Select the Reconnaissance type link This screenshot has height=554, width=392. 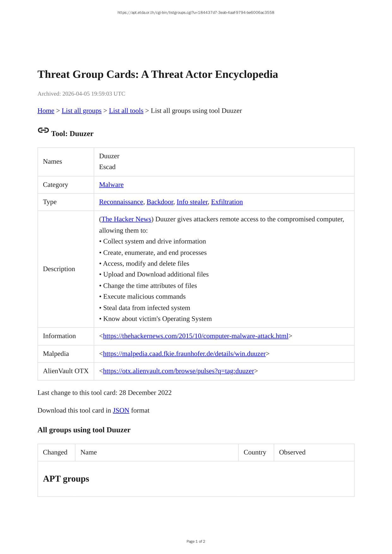point(121,202)
